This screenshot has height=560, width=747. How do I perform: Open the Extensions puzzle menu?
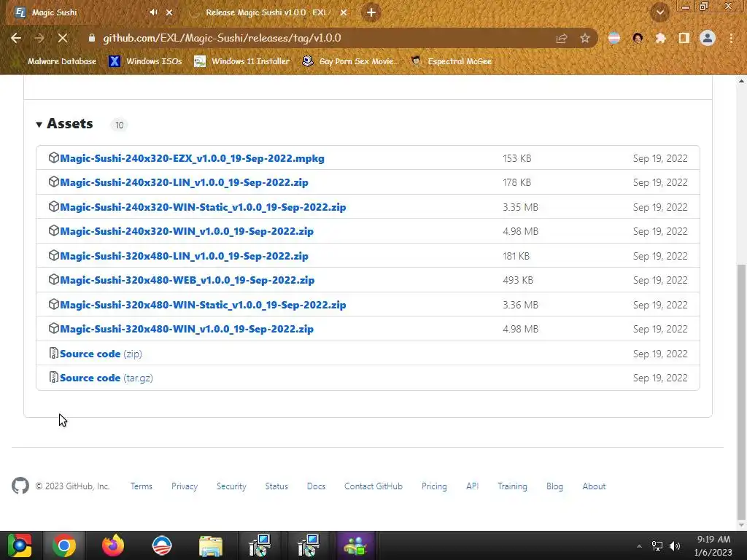pos(661,38)
